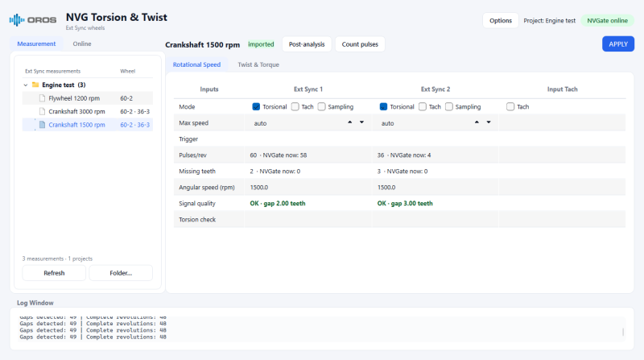644x360 pixels.
Task: Enable Ext Sync 2 Sampling mode
Action: [449, 106]
